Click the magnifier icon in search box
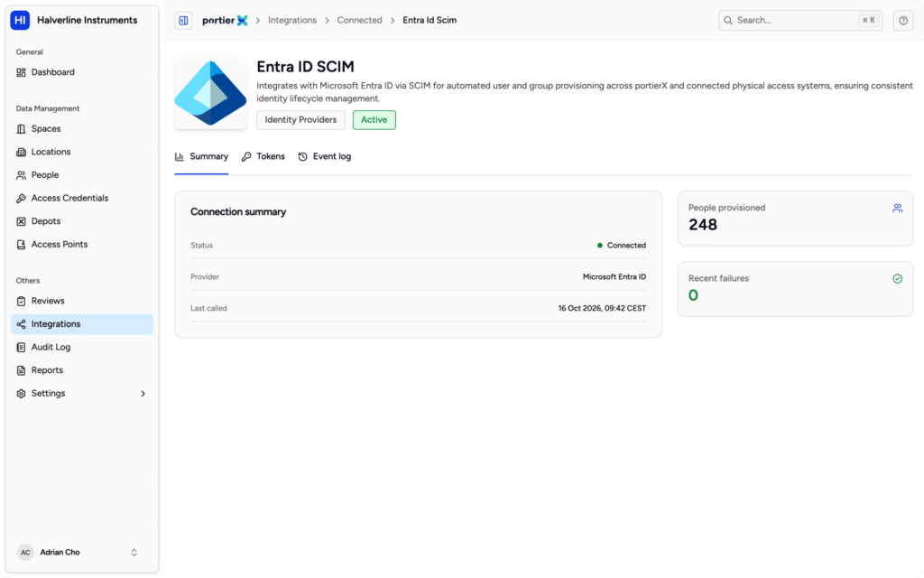This screenshot has height=578, width=924. click(728, 20)
